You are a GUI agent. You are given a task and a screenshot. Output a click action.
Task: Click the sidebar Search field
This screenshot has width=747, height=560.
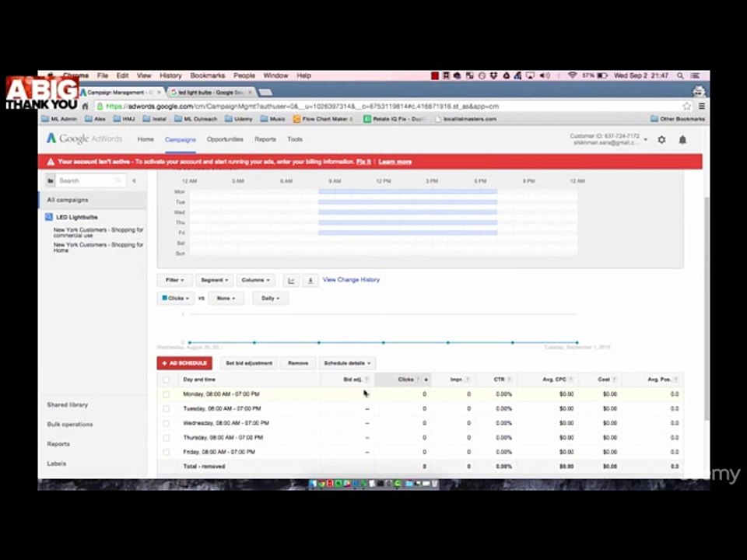pos(90,180)
